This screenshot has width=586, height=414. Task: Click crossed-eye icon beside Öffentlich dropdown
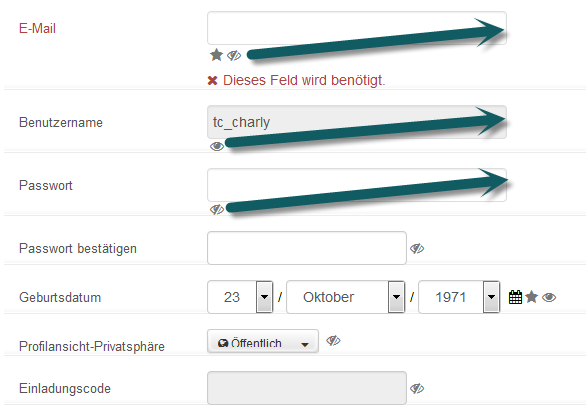[x=333, y=340]
